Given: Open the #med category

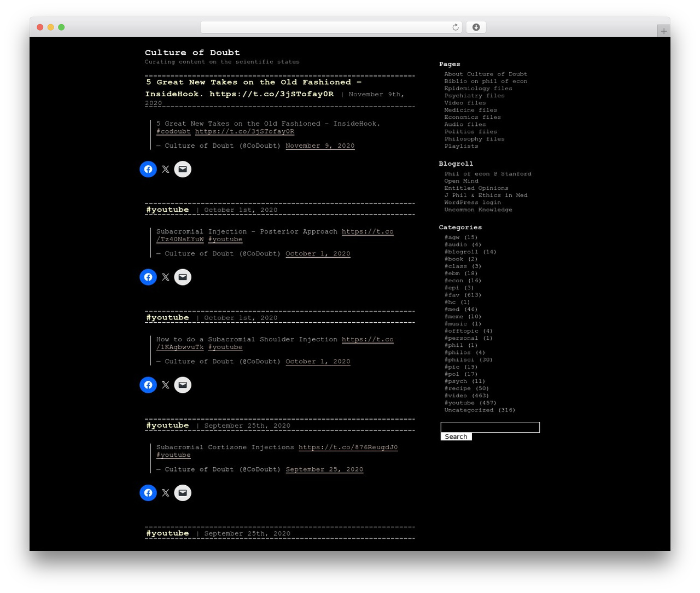Looking at the screenshot, I should coord(452,309).
